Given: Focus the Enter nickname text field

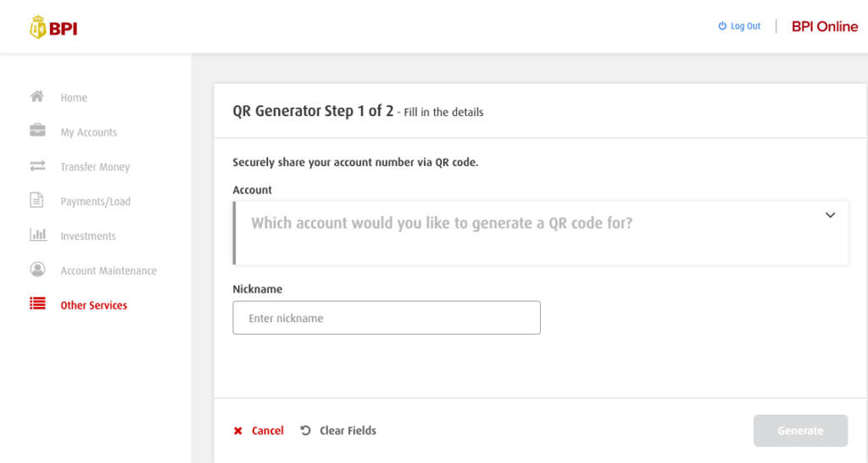Looking at the screenshot, I should [387, 318].
